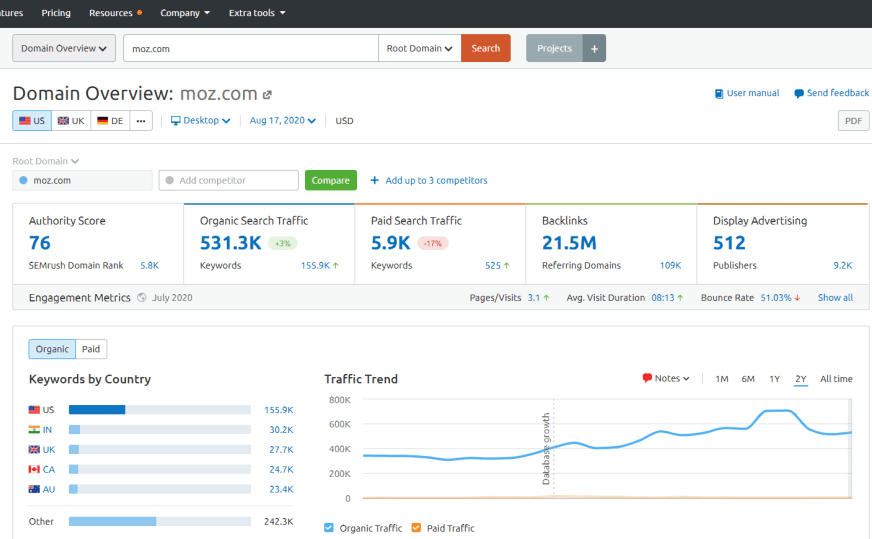Click the up arrow next to Pages/Visits 3.1

point(547,298)
